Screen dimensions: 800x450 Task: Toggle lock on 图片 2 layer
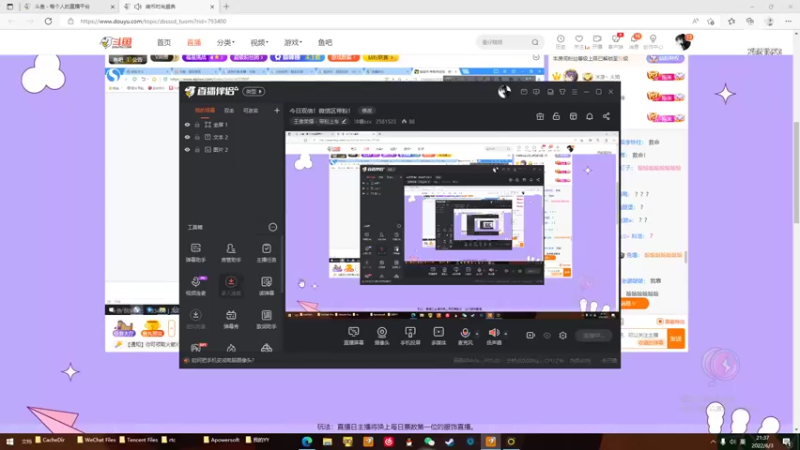[x=197, y=149]
